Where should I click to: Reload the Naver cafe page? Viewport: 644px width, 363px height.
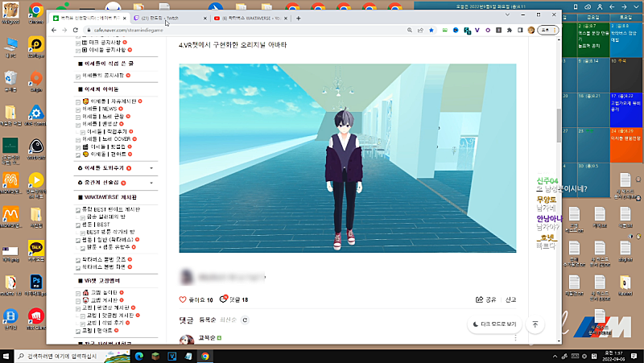[x=76, y=30]
